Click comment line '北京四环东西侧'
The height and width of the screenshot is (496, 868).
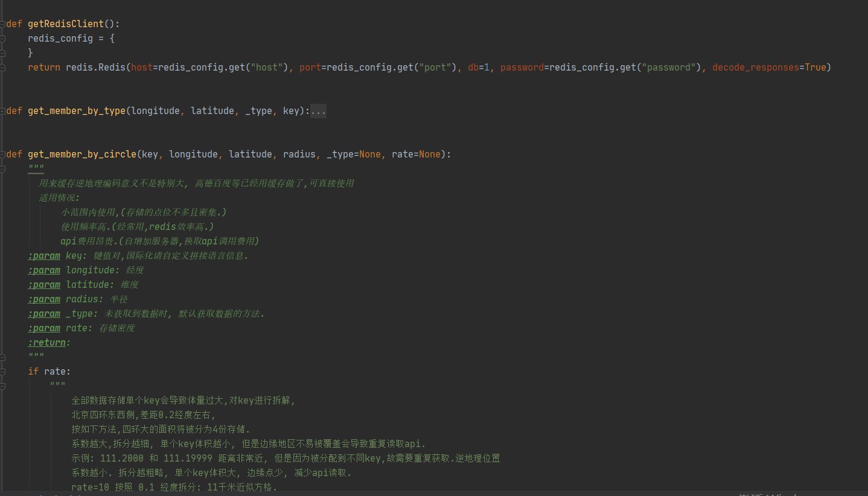[x=143, y=415]
